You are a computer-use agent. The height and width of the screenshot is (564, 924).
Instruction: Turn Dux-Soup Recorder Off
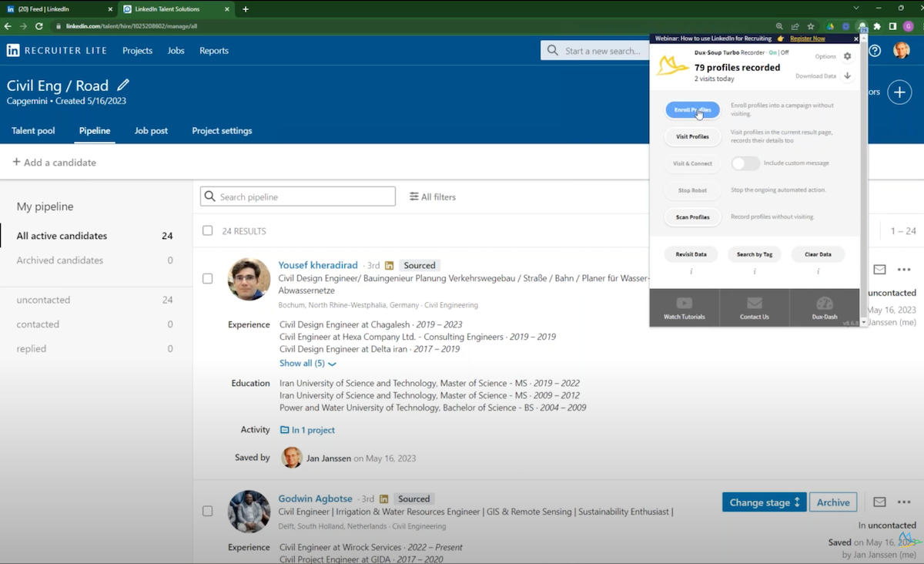point(785,52)
